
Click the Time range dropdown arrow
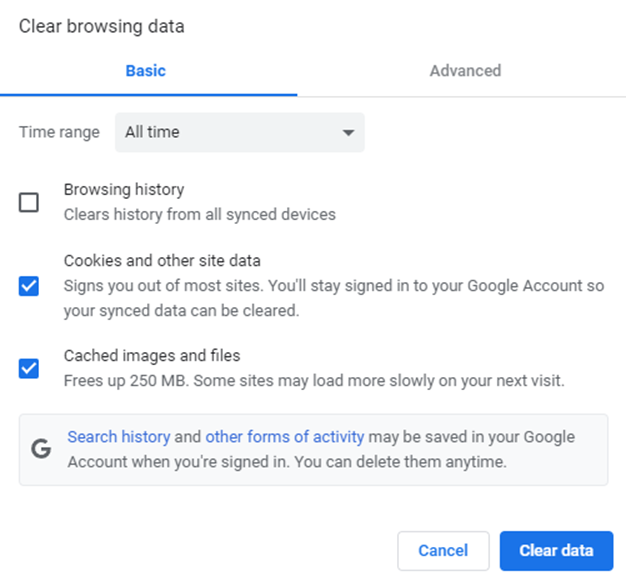point(348,132)
